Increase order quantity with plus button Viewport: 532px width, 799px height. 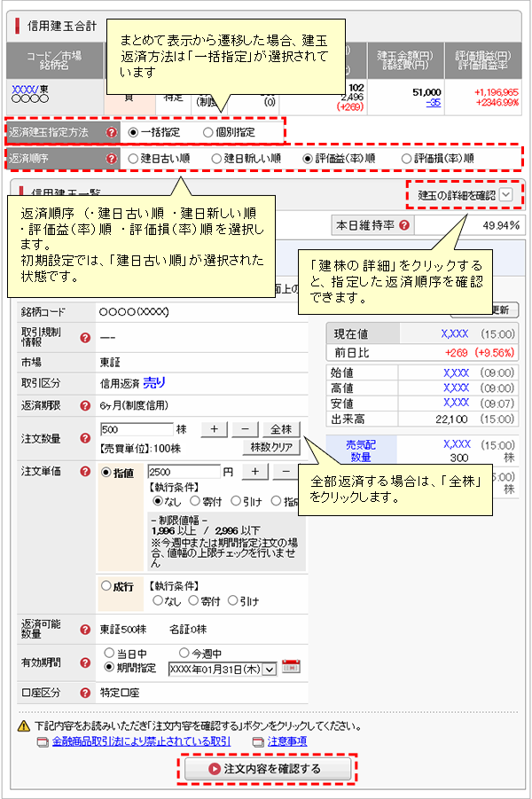(214, 429)
